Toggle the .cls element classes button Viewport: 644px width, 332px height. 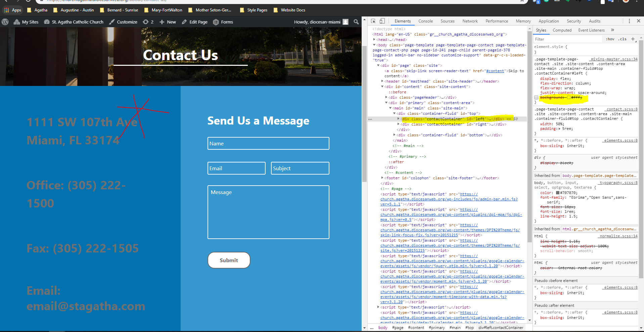(x=623, y=39)
